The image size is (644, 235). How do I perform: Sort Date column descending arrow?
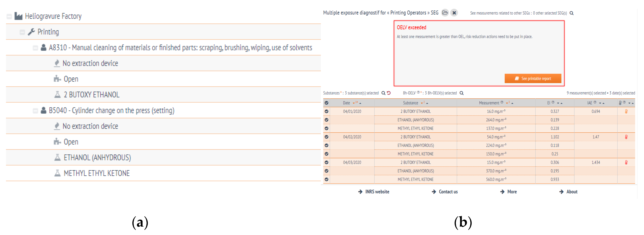[353, 103]
